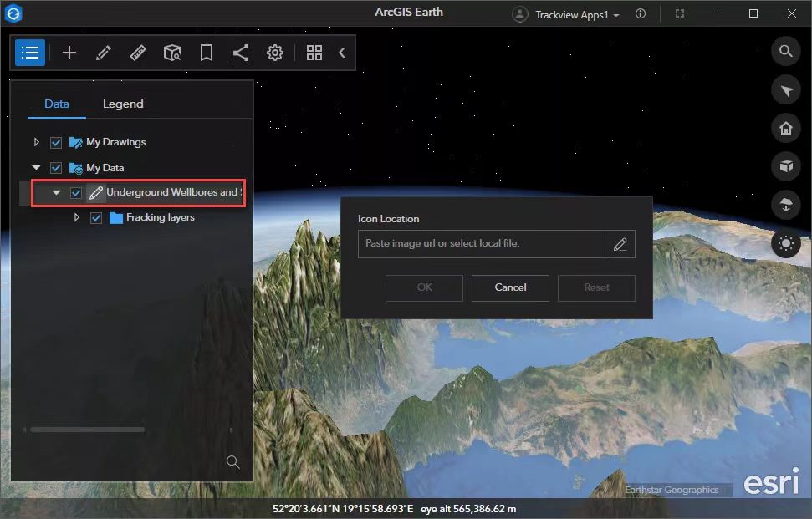
Task: Click the Fracking layers folder icon
Action: point(116,218)
